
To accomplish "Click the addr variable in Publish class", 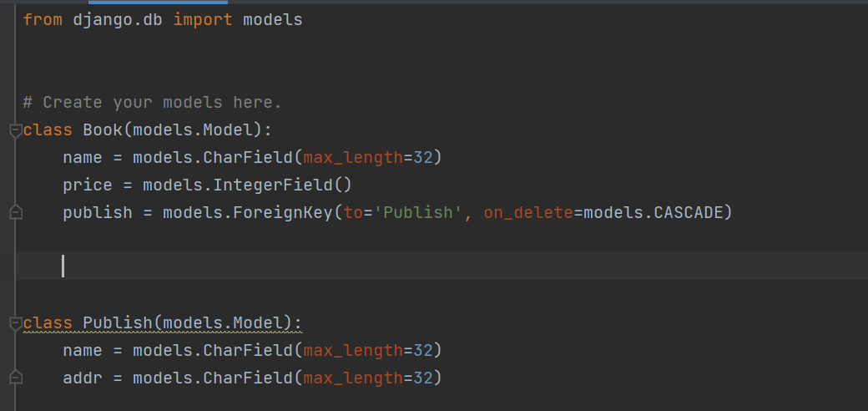I will pyautogui.click(x=83, y=378).
